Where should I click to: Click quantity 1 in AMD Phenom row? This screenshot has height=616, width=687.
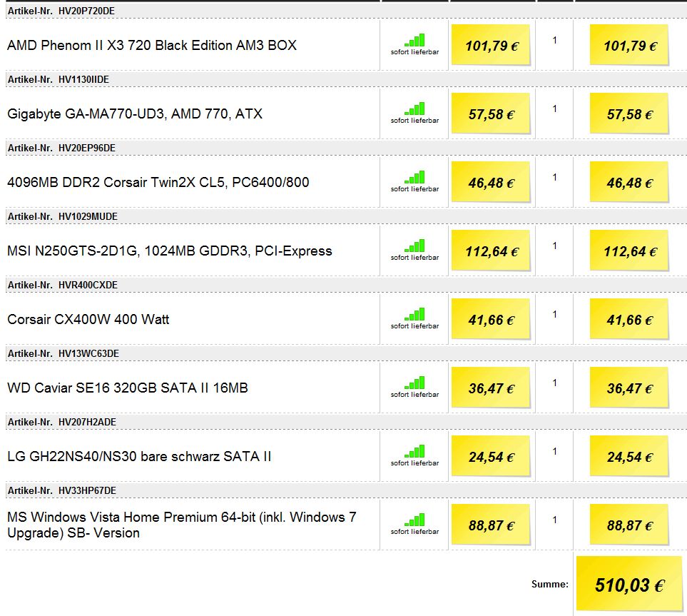pos(555,41)
